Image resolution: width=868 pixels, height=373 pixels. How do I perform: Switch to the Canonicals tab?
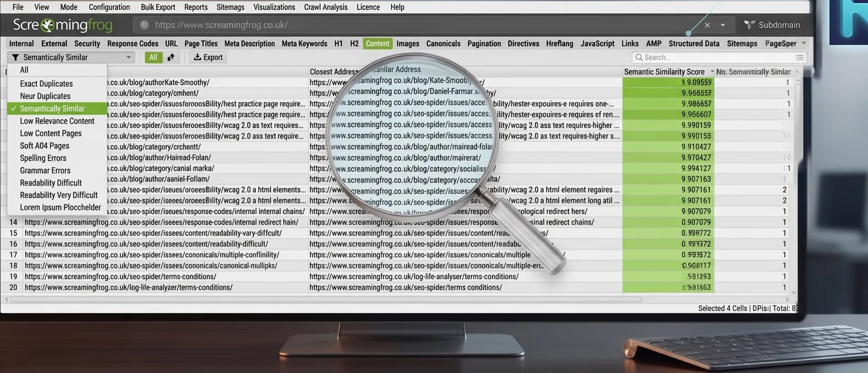443,43
